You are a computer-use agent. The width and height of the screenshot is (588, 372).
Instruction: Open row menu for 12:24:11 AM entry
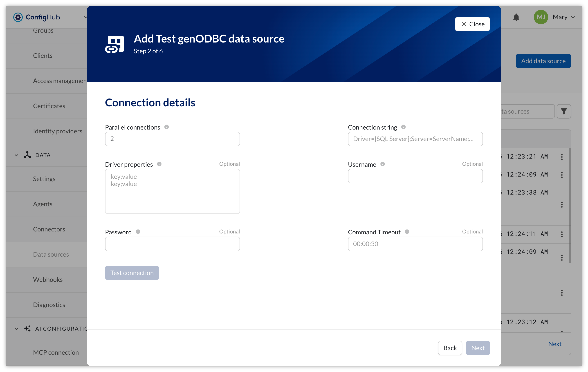pyautogui.click(x=562, y=234)
